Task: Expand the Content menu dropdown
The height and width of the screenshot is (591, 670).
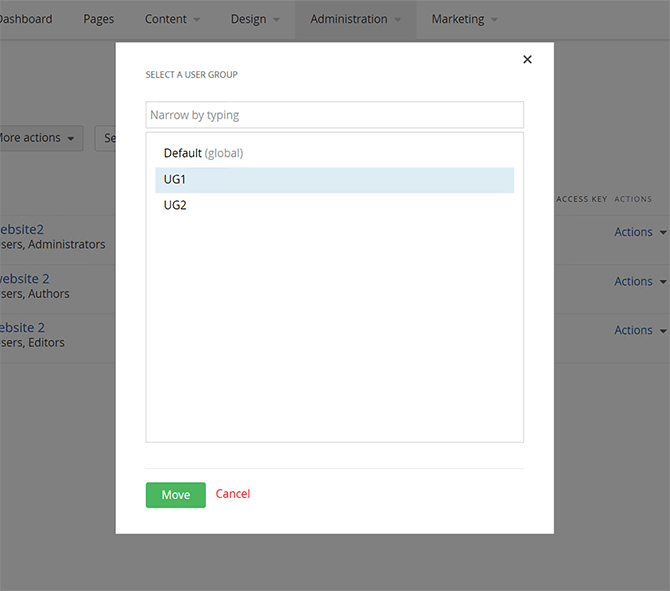Action: [172, 19]
